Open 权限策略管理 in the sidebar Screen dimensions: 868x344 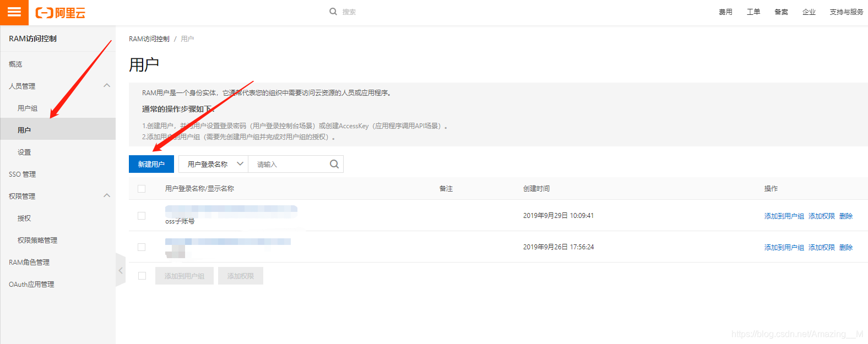37,241
